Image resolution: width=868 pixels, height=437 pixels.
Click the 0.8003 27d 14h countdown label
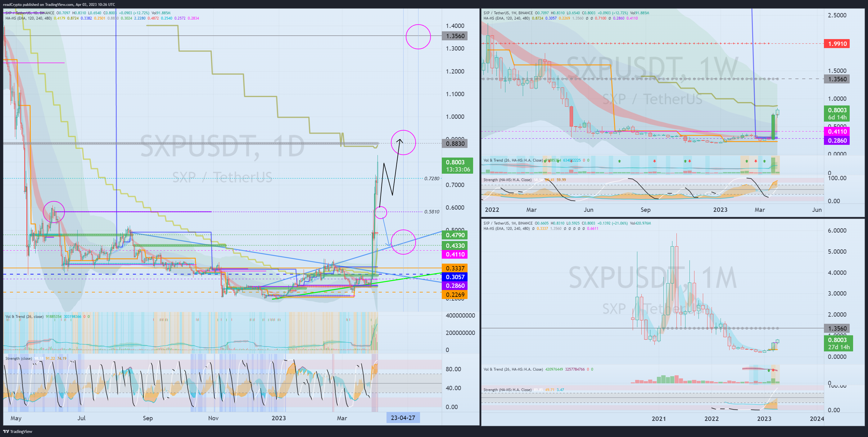(x=838, y=343)
